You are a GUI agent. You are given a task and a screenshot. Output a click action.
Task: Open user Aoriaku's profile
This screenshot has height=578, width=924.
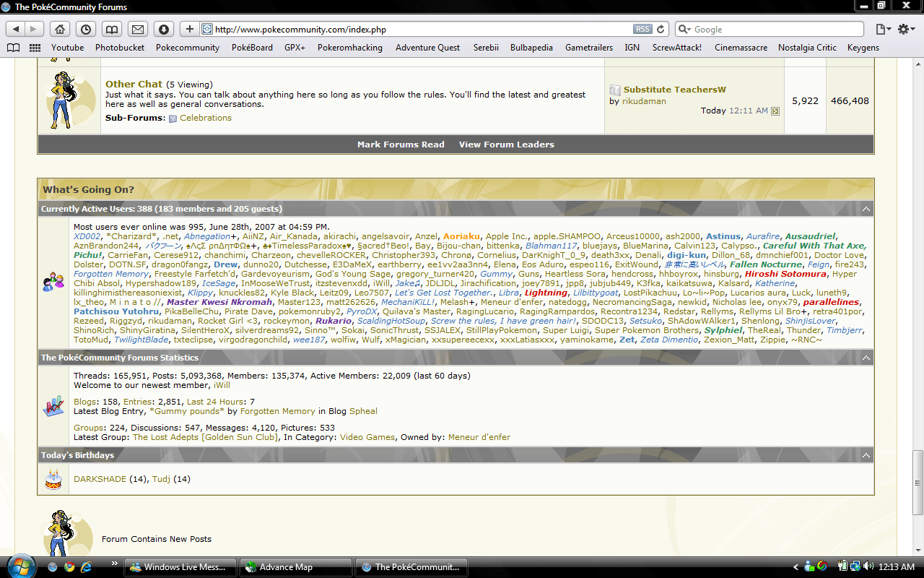click(x=462, y=236)
